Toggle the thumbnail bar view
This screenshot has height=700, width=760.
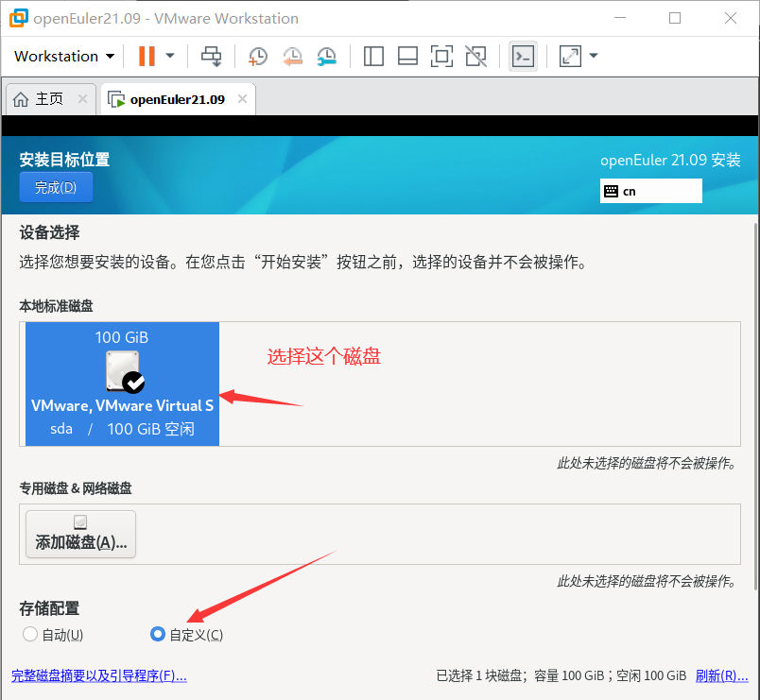click(x=407, y=56)
